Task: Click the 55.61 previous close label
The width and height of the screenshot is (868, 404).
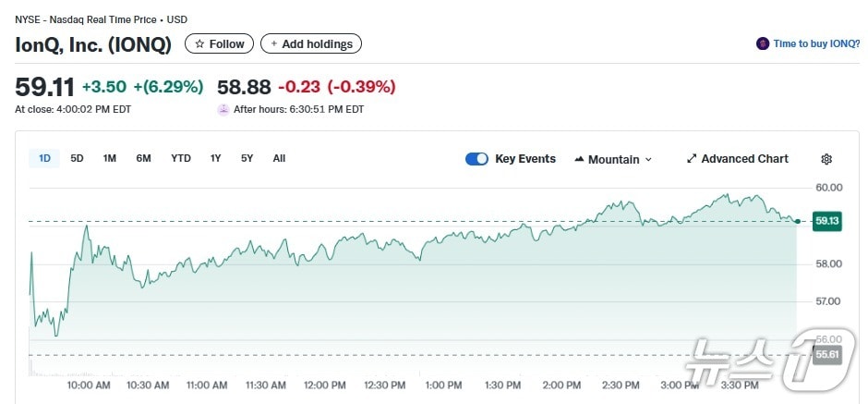Action: coord(826,354)
